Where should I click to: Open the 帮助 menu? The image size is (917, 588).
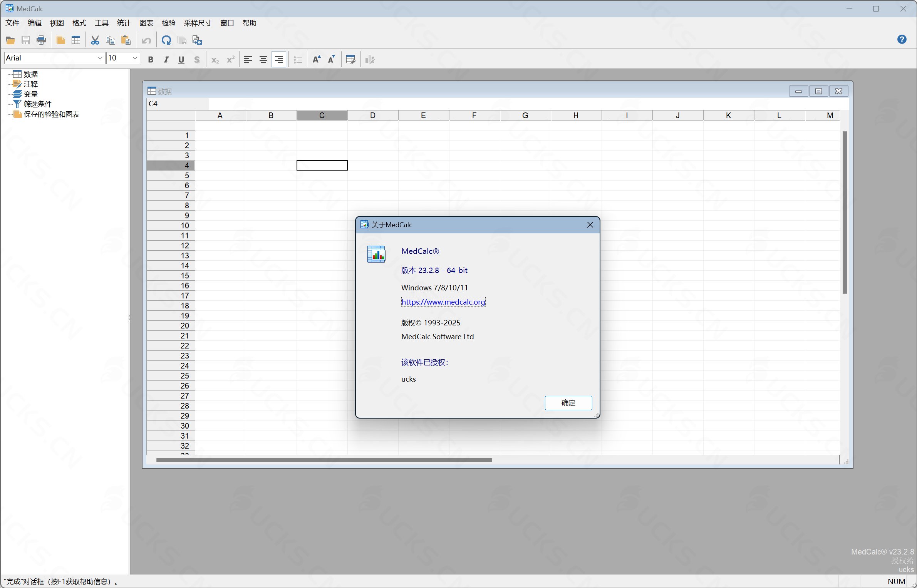[250, 23]
